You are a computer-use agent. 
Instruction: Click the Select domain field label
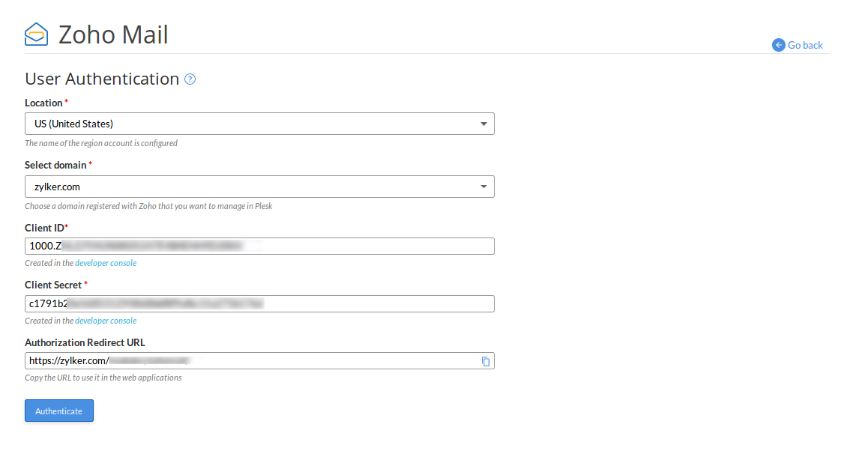tap(55, 165)
